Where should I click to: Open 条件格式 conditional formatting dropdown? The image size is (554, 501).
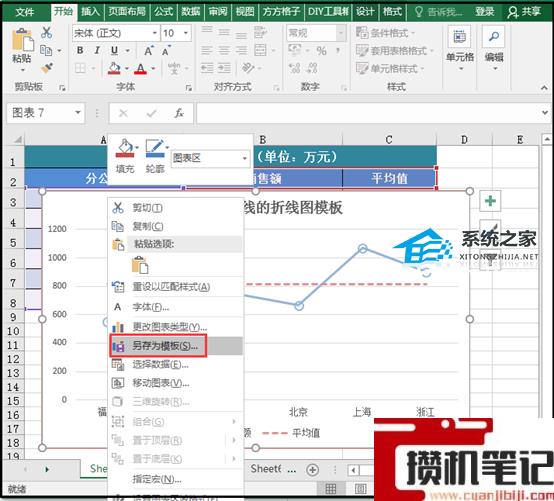pos(385,33)
